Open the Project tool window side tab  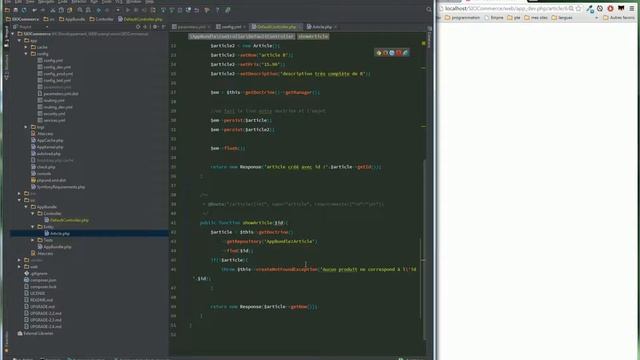point(6,37)
